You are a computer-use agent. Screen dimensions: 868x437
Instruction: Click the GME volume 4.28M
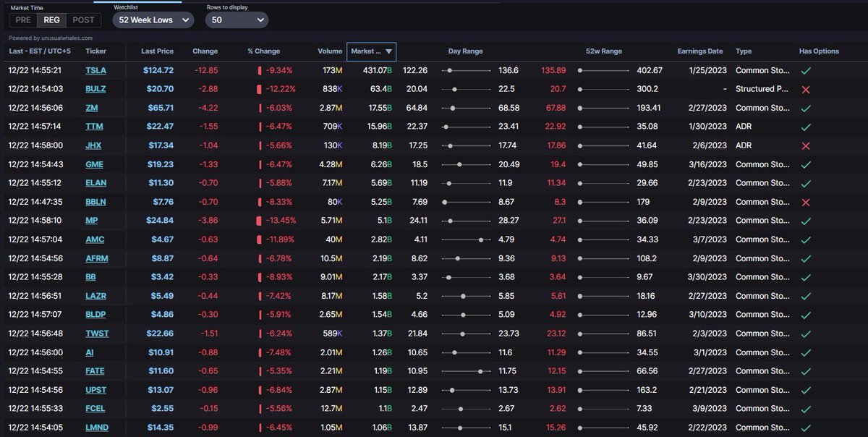pyautogui.click(x=330, y=164)
